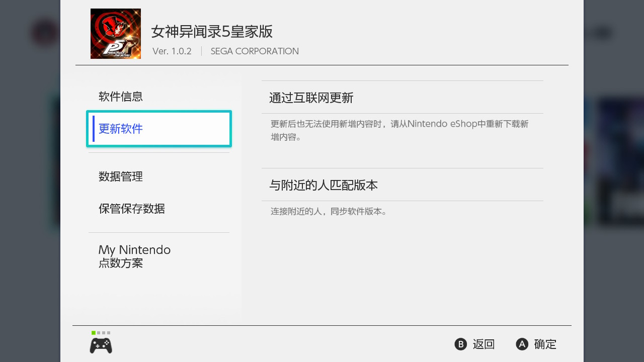Click the 连接附近的人，同步软件版本 description

point(330,212)
